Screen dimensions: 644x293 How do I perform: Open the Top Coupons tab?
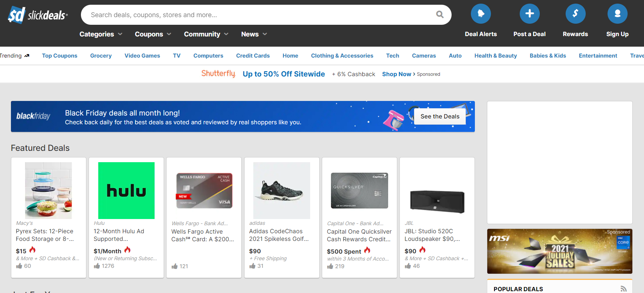pos(60,56)
